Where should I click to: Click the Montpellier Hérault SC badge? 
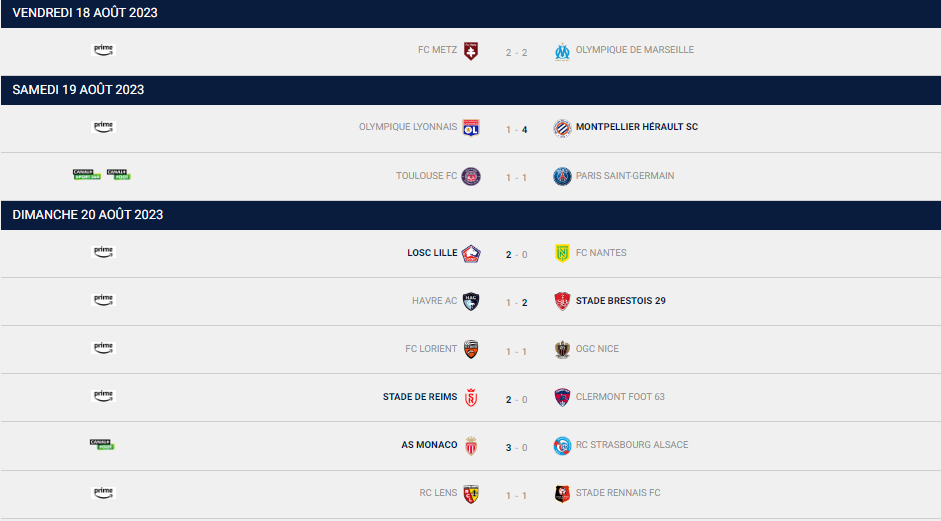(x=562, y=128)
